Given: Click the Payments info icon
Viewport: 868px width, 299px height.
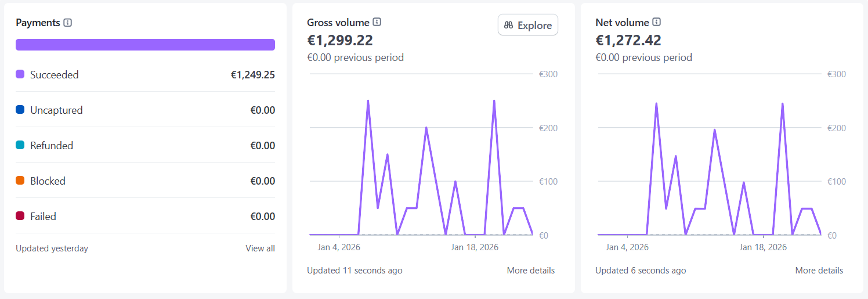Looking at the screenshot, I should click(x=68, y=23).
